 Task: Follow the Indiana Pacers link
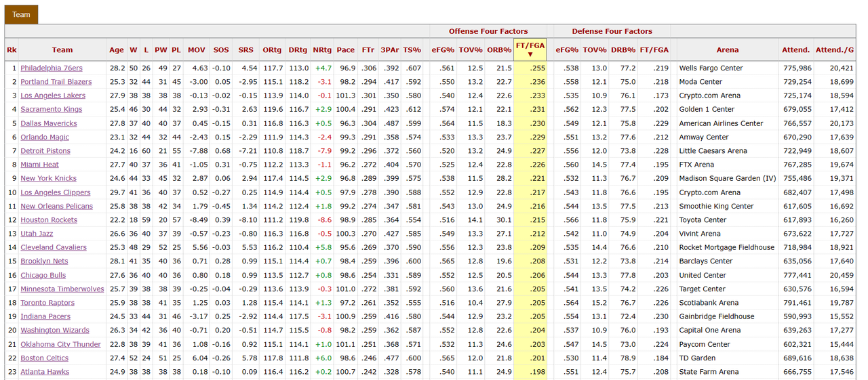pyautogui.click(x=45, y=316)
